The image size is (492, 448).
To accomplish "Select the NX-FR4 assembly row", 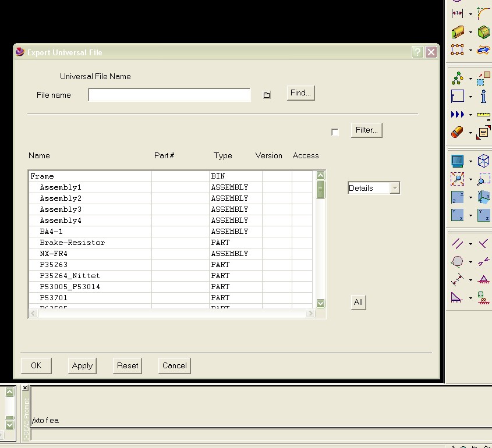I will 171,254.
